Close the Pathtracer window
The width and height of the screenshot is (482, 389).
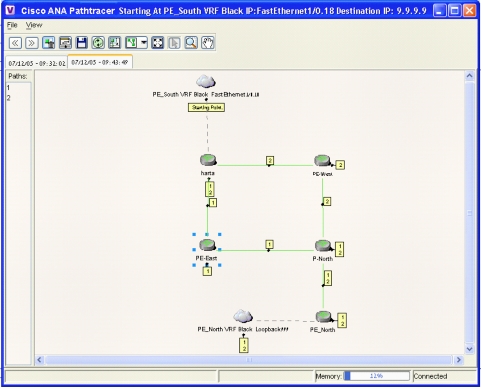pyautogui.click(x=469, y=11)
